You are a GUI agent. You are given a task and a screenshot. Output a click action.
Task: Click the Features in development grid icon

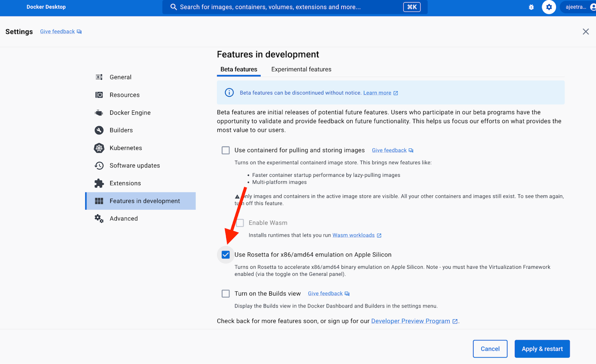99,201
